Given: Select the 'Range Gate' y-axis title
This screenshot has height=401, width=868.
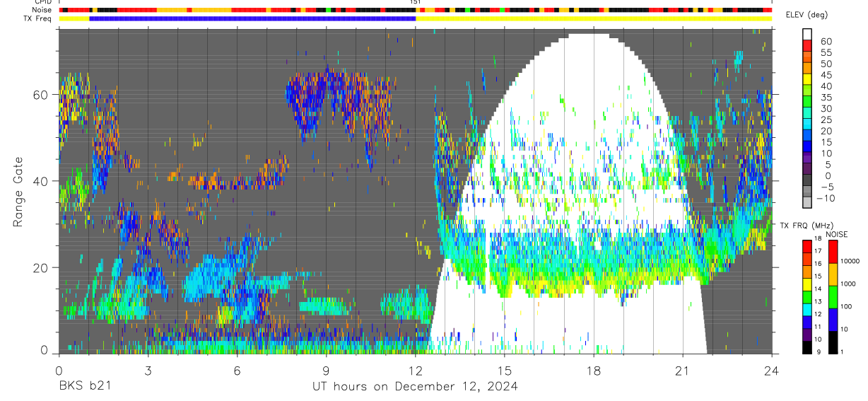Looking at the screenshot, I should tap(18, 192).
